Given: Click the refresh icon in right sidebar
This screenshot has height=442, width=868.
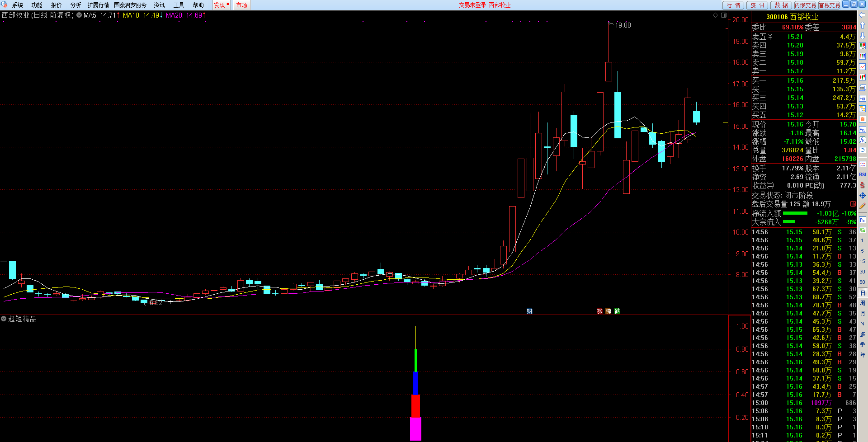Looking at the screenshot, I should coord(862,150).
